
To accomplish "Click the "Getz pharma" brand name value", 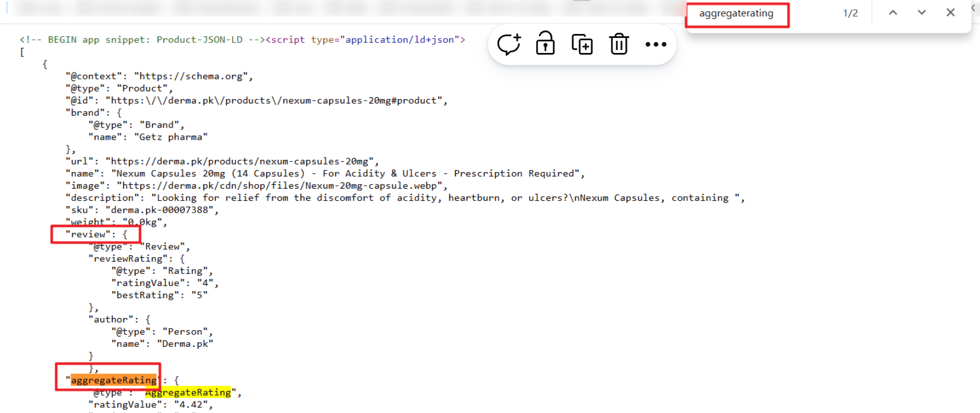I will click(x=170, y=137).
